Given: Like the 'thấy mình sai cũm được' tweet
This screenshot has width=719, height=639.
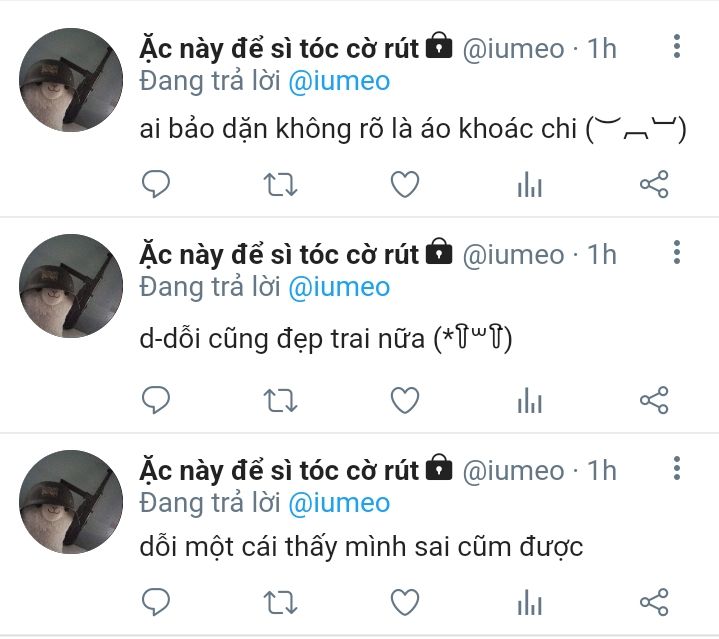Looking at the screenshot, I should [405, 602].
